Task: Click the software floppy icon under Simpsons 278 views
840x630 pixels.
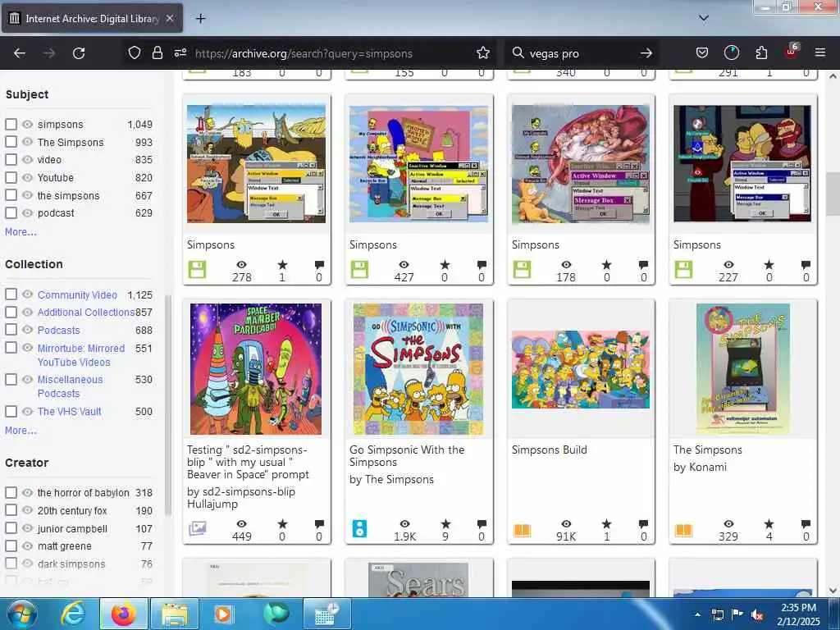Action: 197,269
